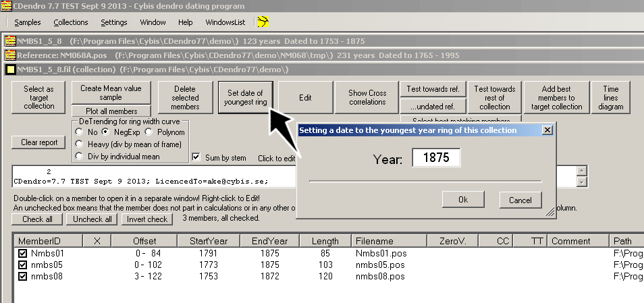The height and width of the screenshot is (303, 644).
Task: Click the 1753 start year of nmbs08
Action: coord(208,276)
